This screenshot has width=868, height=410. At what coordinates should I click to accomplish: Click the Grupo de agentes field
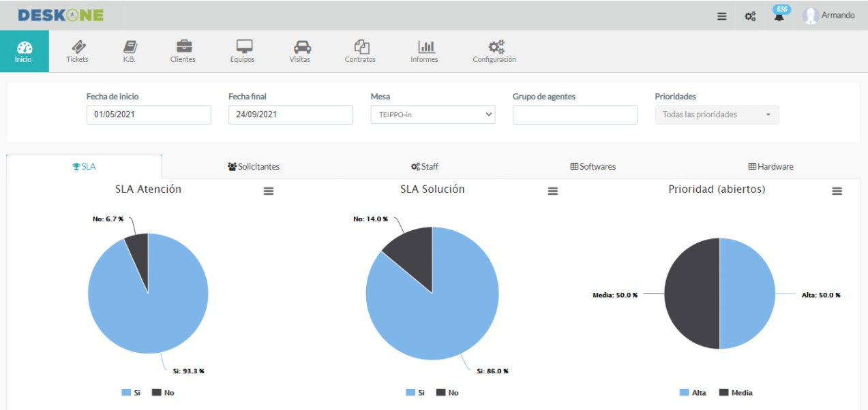click(575, 114)
